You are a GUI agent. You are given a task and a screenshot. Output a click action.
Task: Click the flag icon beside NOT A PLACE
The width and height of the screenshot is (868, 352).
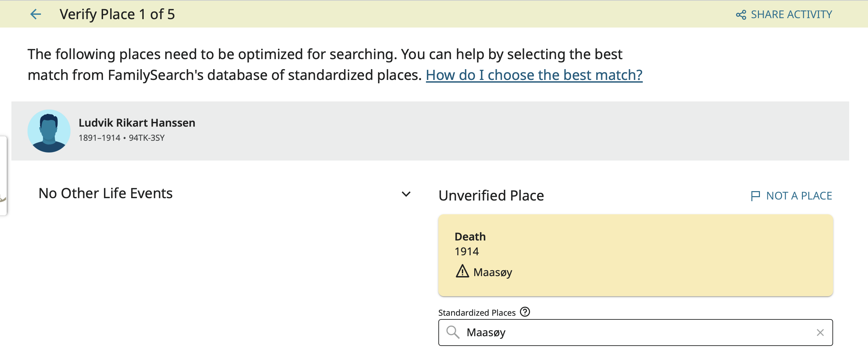coord(755,195)
